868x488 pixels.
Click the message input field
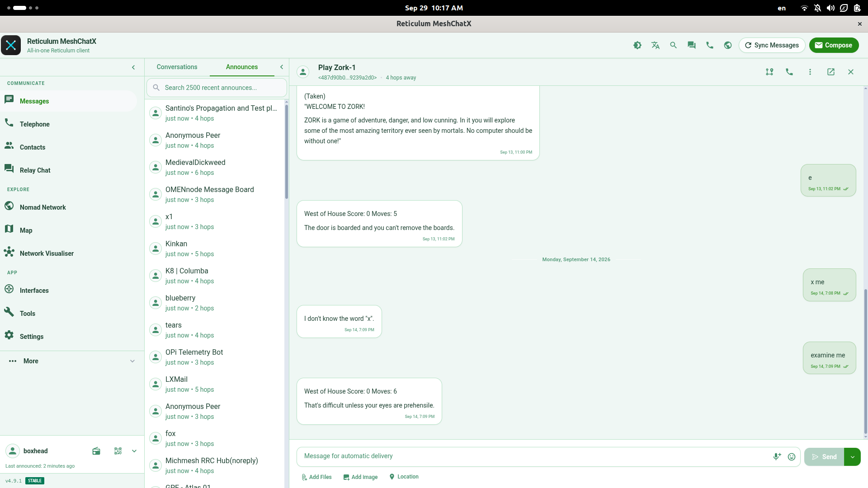coord(533,456)
